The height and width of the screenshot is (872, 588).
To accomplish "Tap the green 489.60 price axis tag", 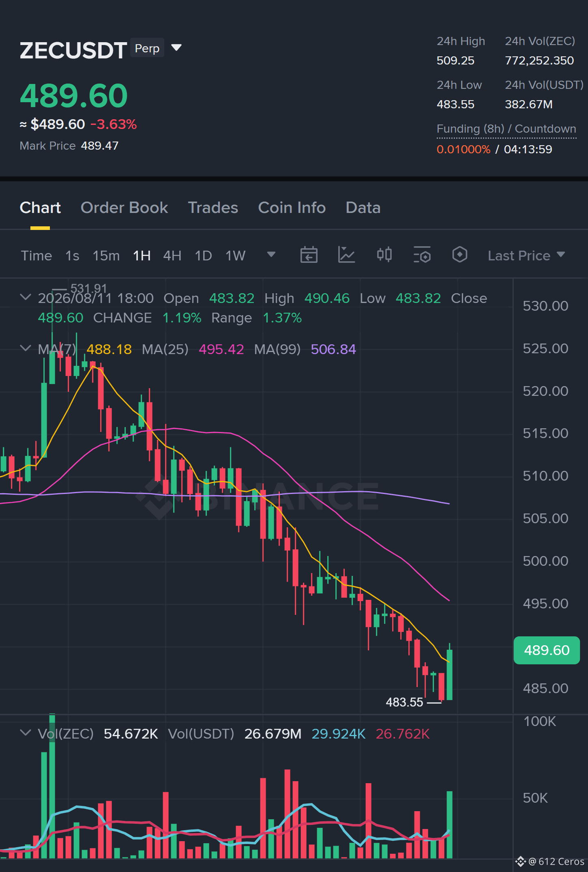I will (547, 650).
